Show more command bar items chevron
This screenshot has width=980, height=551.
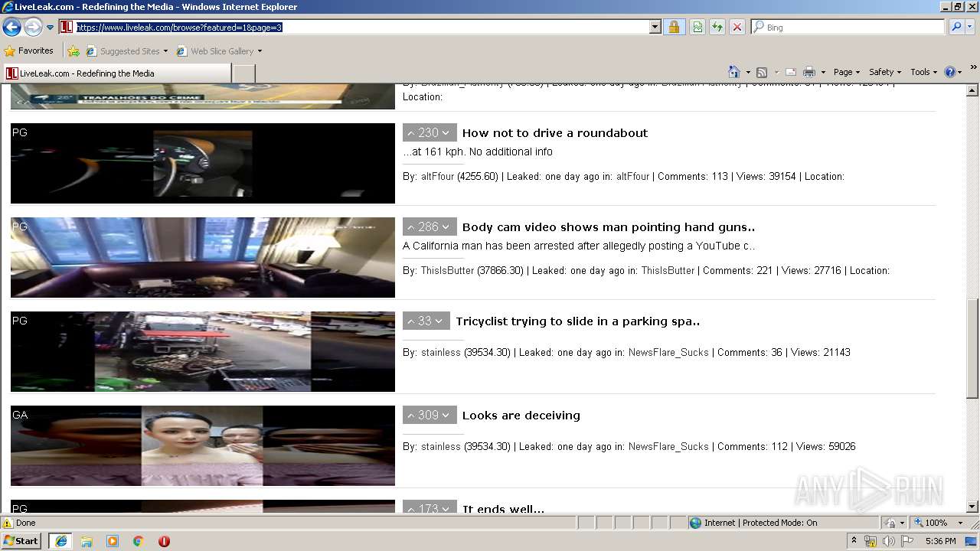pyautogui.click(x=973, y=68)
